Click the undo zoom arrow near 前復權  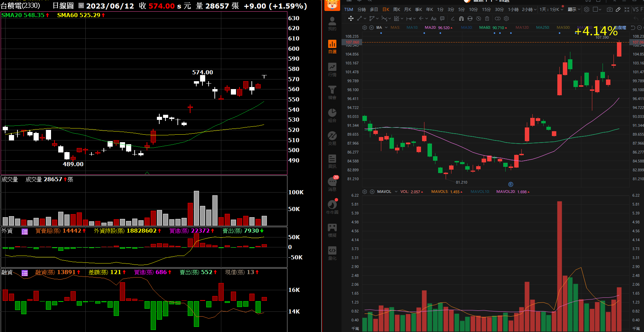pos(633,28)
